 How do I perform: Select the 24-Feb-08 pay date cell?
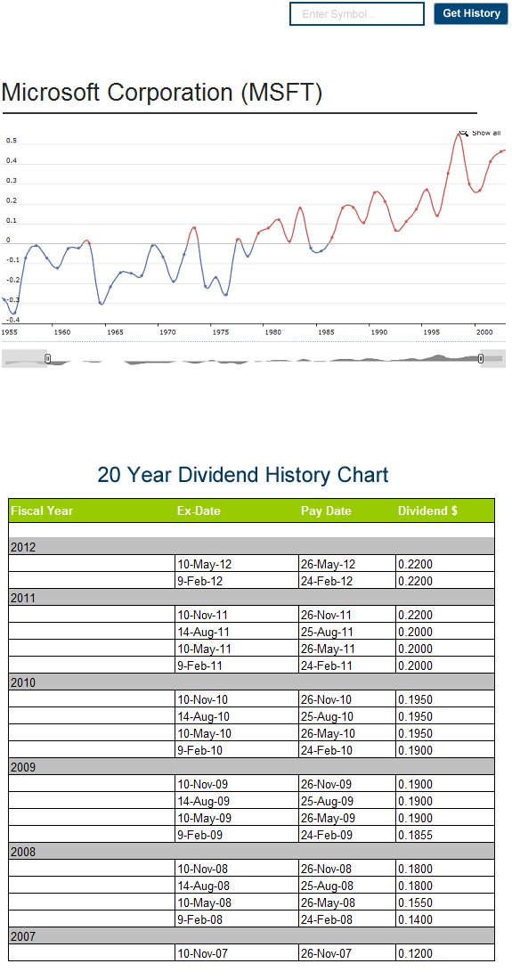pyautogui.click(x=347, y=919)
